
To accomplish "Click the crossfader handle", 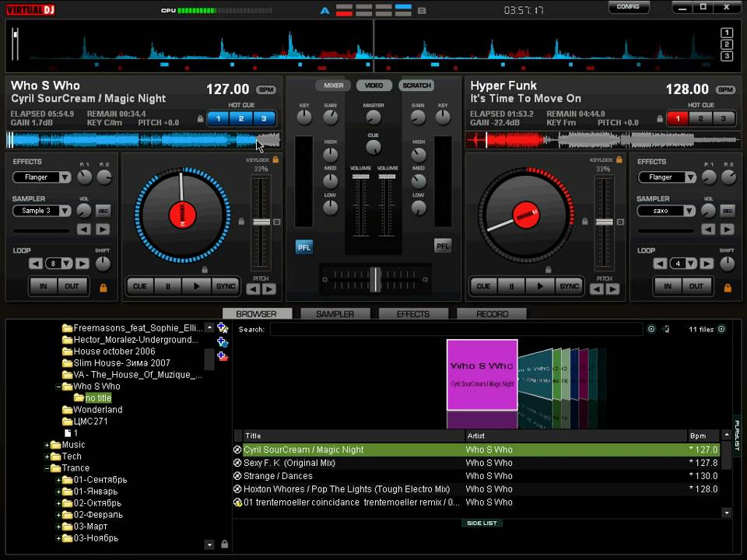I will [375, 279].
